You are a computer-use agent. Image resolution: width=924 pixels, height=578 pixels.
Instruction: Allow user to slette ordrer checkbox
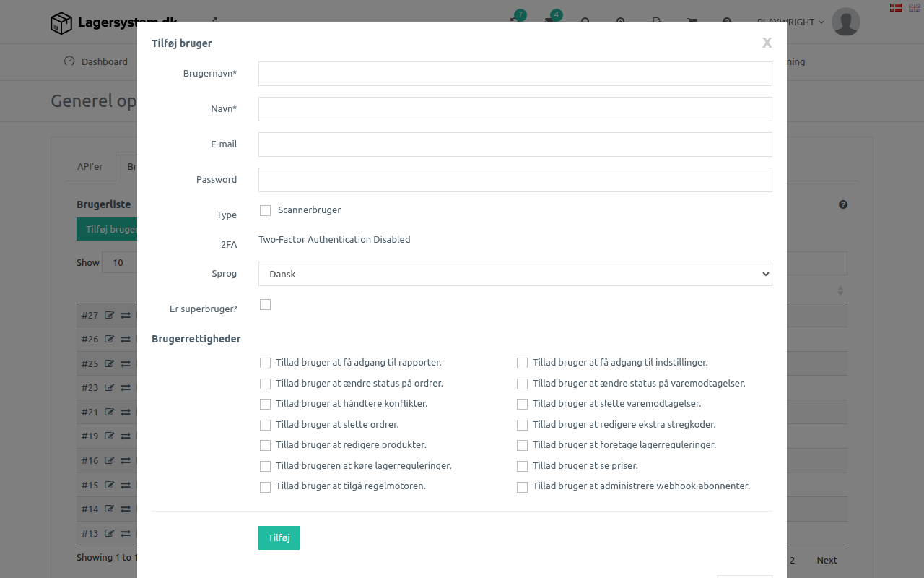tap(266, 425)
